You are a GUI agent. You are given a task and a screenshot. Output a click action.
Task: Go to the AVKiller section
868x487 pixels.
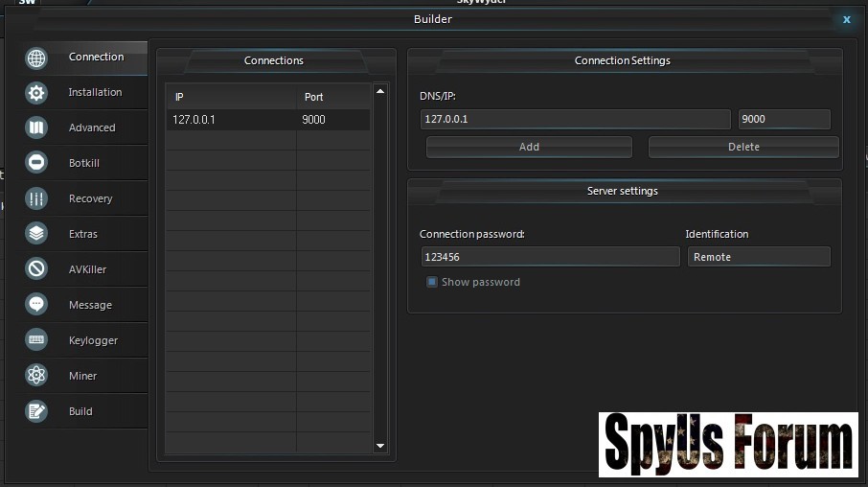(x=87, y=269)
